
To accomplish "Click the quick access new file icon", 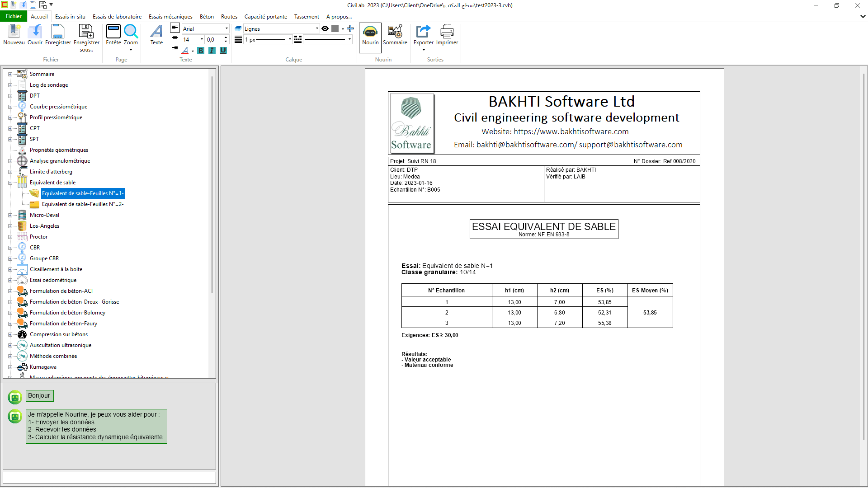I will tap(14, 5).
